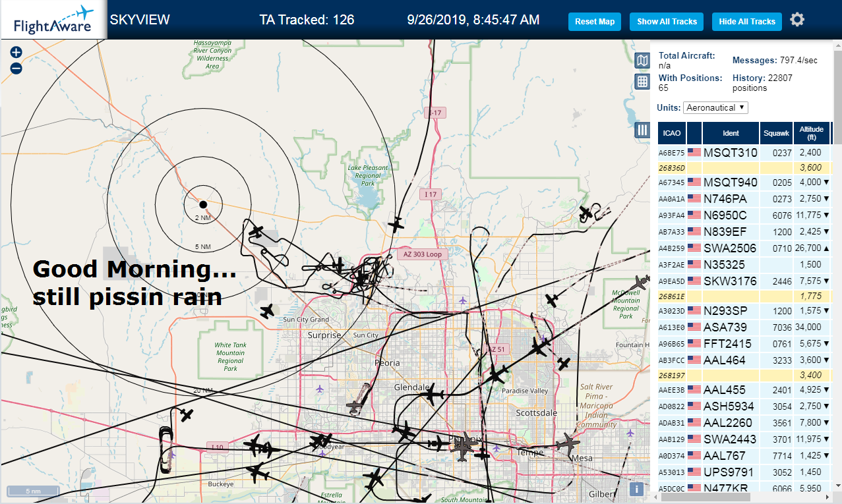Sort table by Squawk column

[x=776, y=133]
